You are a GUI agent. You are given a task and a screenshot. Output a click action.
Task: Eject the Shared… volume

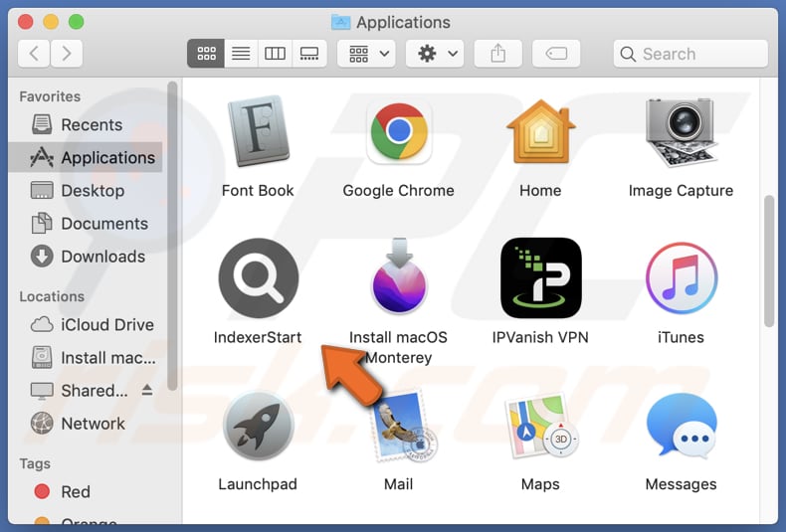coord(147,390)
